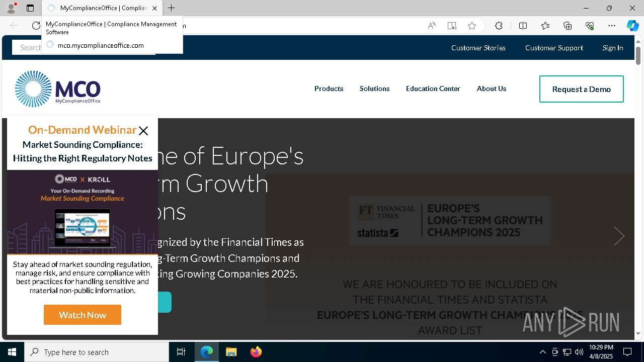This screenshot has width=644, height=362.
Task: Open the Meet Now tray icon
Action: [x=555, y=352]
